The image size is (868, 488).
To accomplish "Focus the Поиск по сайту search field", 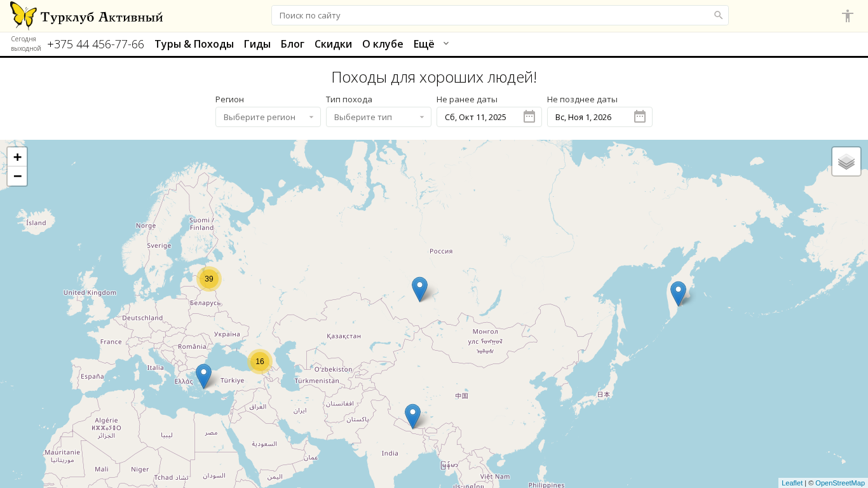I will point(500,15).
